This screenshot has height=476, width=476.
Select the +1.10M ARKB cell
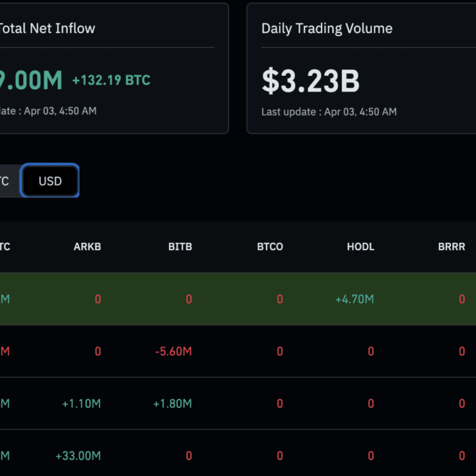(81, 403)
